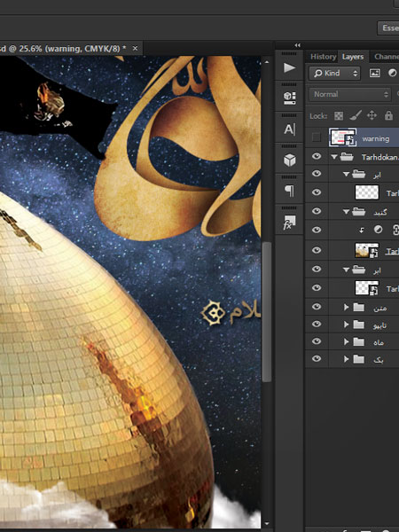Open the 3D panel cube icon

pyautogui.click(x=289, y=160)
